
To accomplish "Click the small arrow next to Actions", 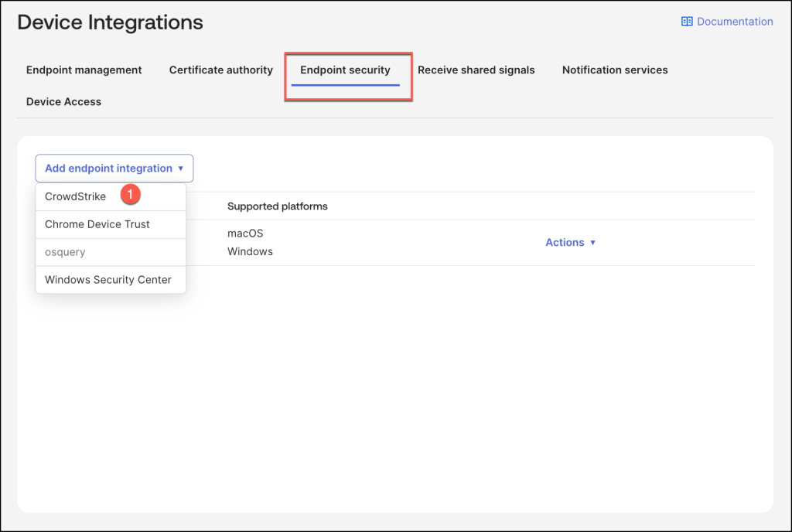I will (593, 243).
